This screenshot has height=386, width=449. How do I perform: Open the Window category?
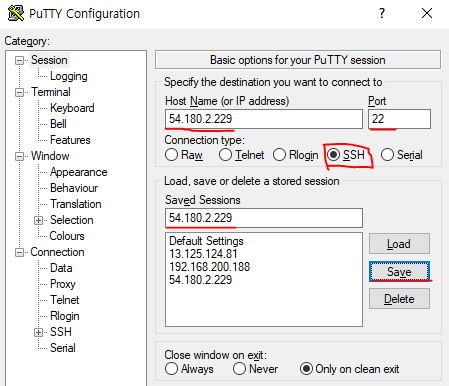tap(50, 156)
